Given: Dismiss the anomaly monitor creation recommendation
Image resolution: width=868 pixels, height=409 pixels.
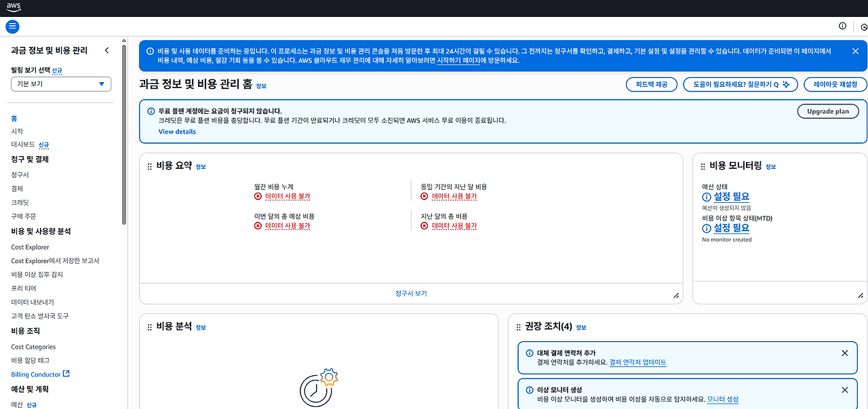Looking at the screenshot, I should coord(844,390).
